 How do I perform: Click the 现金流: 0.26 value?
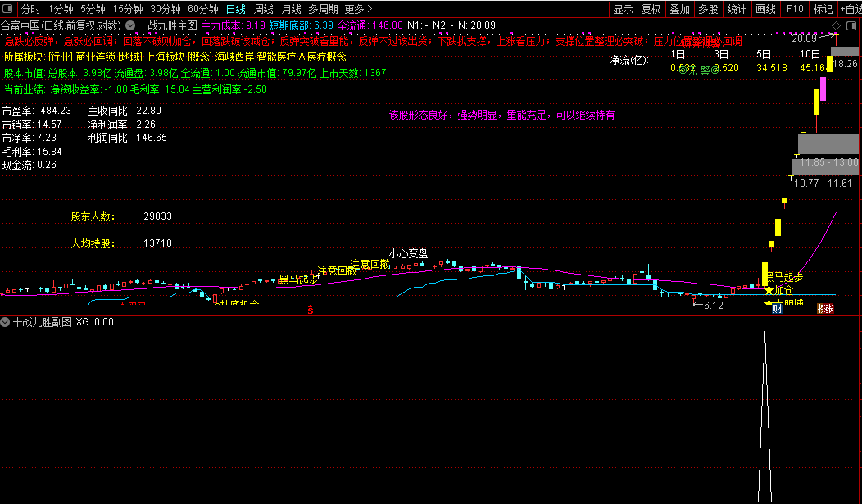click(x=29, y=165)
